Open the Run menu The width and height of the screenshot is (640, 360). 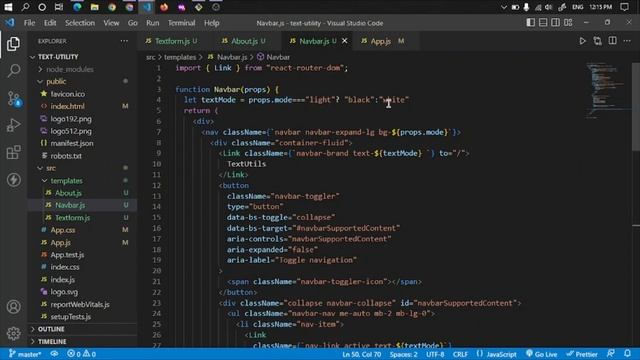[x=153, y=23]
